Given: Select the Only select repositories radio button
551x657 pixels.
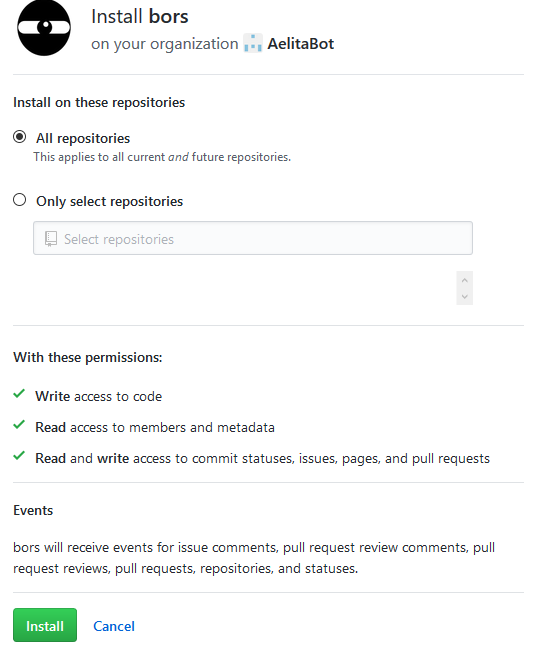Looking at the screenshot, I should [x=19, y=200].
